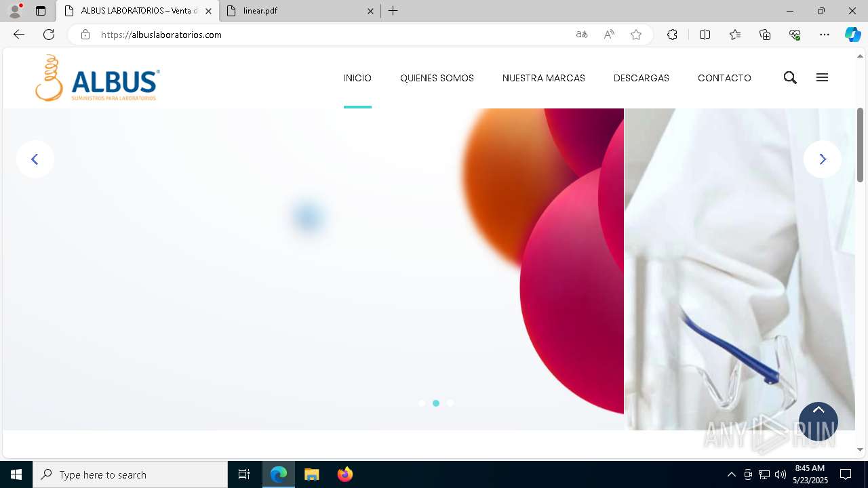Open network status tray icon
Viewport: 868px width, 488px height.
click(764, 474)
